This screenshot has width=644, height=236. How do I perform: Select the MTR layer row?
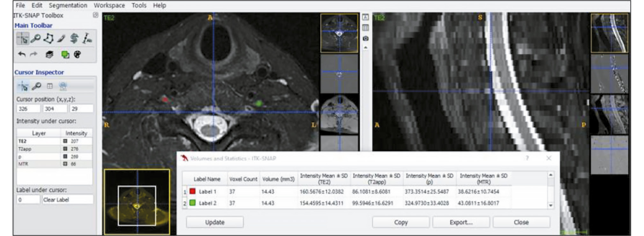click(38, 164)
